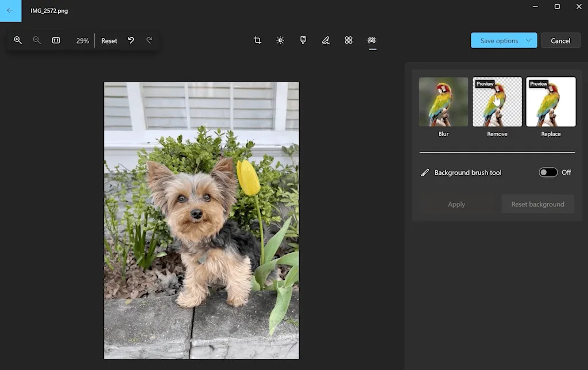Toggle the Background brush tool on
The height and width of the screenshot is (370, 588).
pos(548,172)
